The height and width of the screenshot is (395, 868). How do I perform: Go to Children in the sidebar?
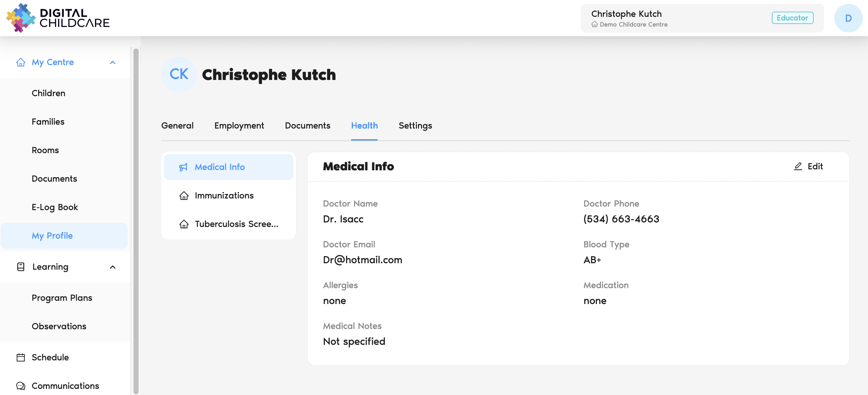49,93
